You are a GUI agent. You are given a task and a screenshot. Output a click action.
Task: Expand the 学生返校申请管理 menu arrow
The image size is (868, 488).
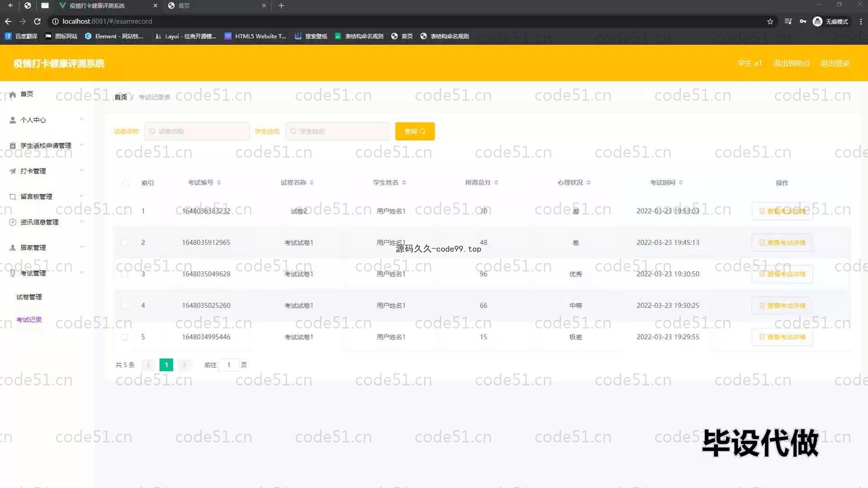pos(82,145)
